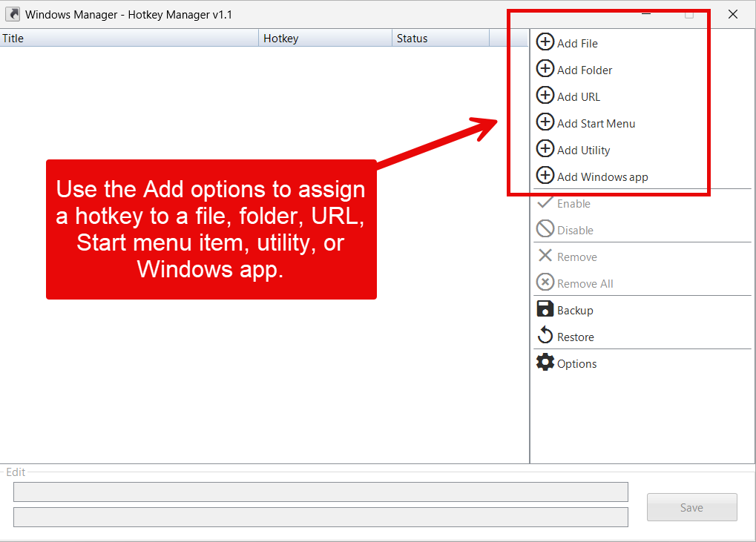This screenshot has height=542, width=756.
Task: Choose the Add Utility label
Action: [x=583, y=151]
